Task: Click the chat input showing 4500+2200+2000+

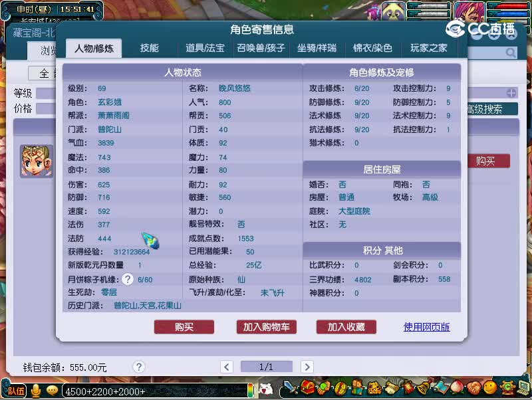Action: pyautogui.click(x=155, y=391)
